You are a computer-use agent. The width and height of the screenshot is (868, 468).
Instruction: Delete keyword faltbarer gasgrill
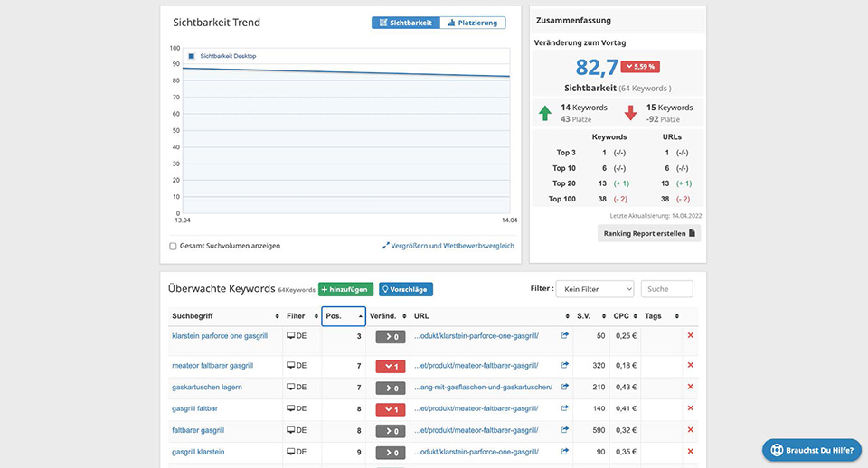click(690, 430)
